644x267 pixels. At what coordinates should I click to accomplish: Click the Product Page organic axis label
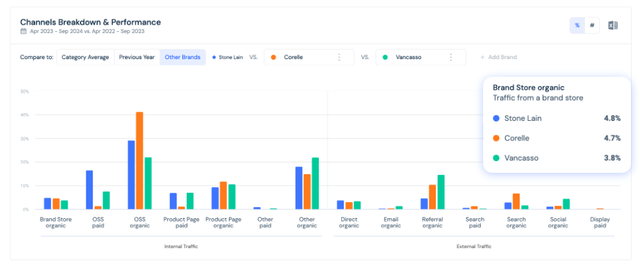point(224,222)
